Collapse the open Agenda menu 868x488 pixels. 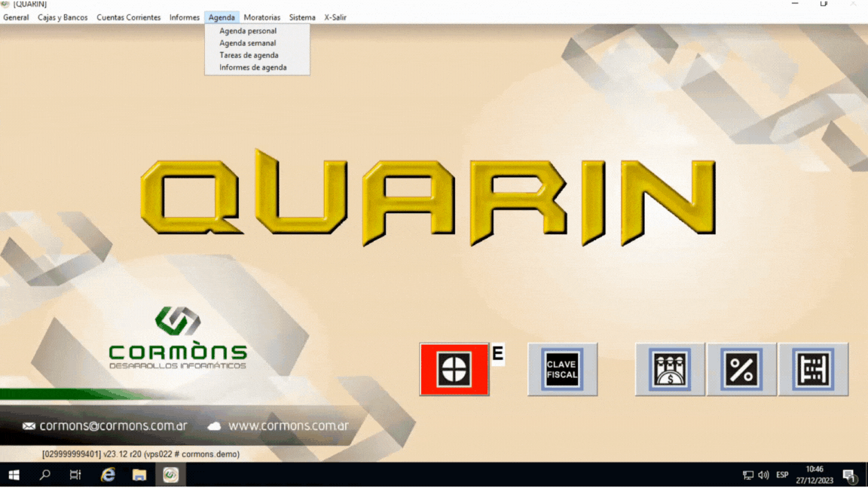point(222,17)
